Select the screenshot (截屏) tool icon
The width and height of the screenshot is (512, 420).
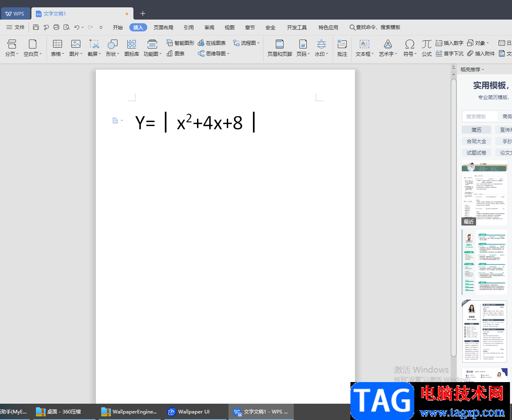point(94,44)
